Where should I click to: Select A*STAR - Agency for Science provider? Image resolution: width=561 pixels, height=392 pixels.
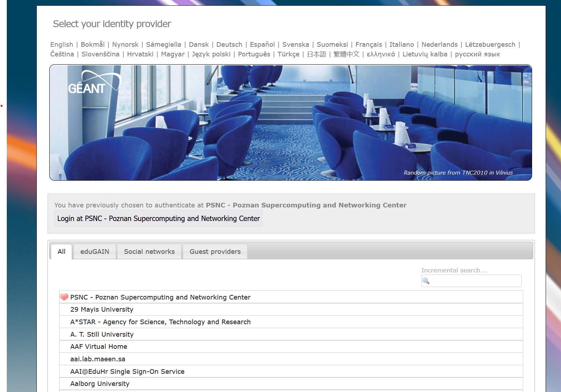click(x=291, y=322)
